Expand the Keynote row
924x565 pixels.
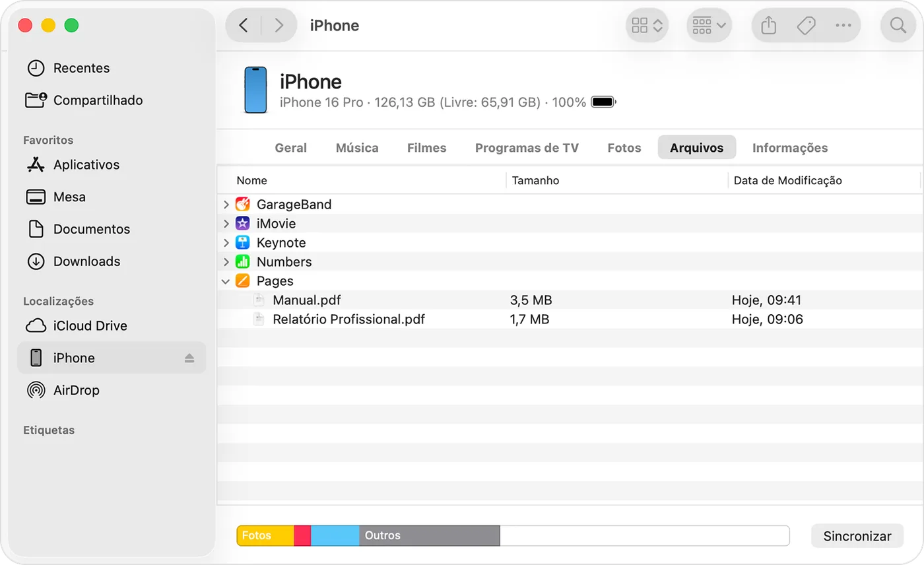(226, 243)
